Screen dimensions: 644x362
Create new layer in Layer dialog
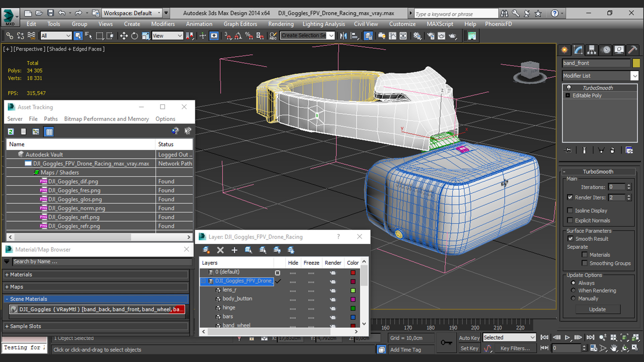point(206,250)
